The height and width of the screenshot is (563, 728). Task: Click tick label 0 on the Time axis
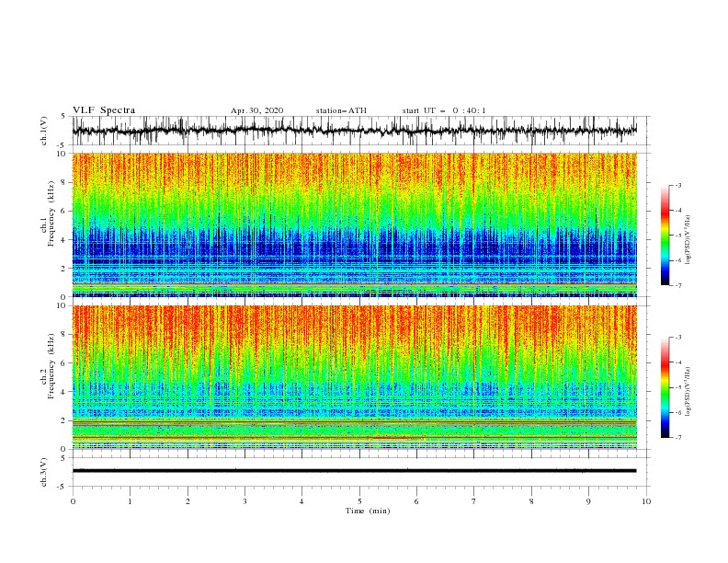point(73,501)
